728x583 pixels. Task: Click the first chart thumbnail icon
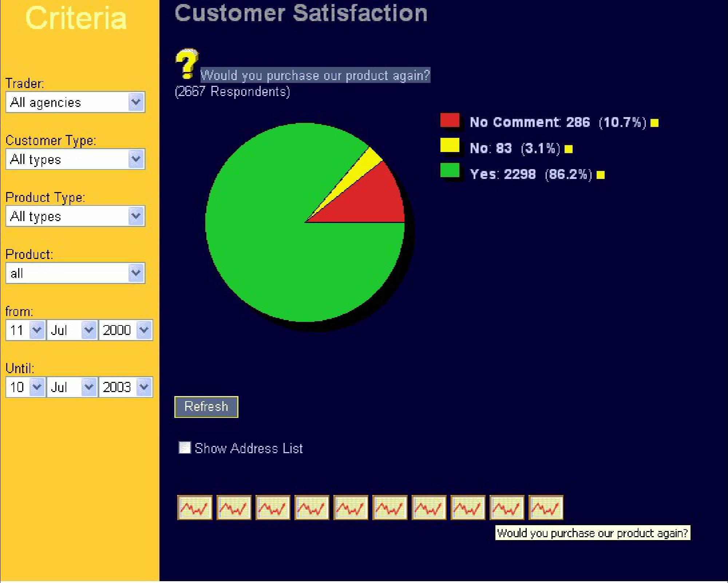(x=195, y=507)
